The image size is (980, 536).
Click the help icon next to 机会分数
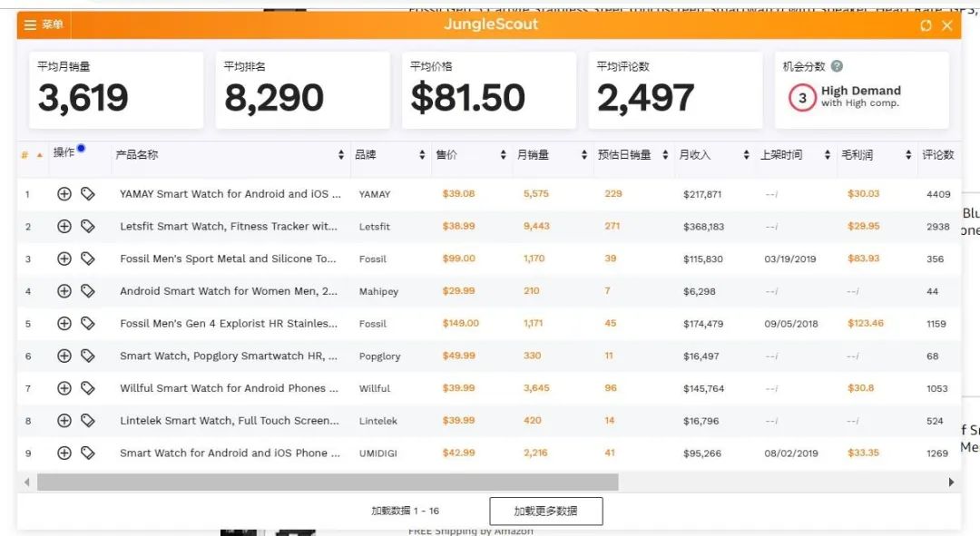tap(837, 66)
